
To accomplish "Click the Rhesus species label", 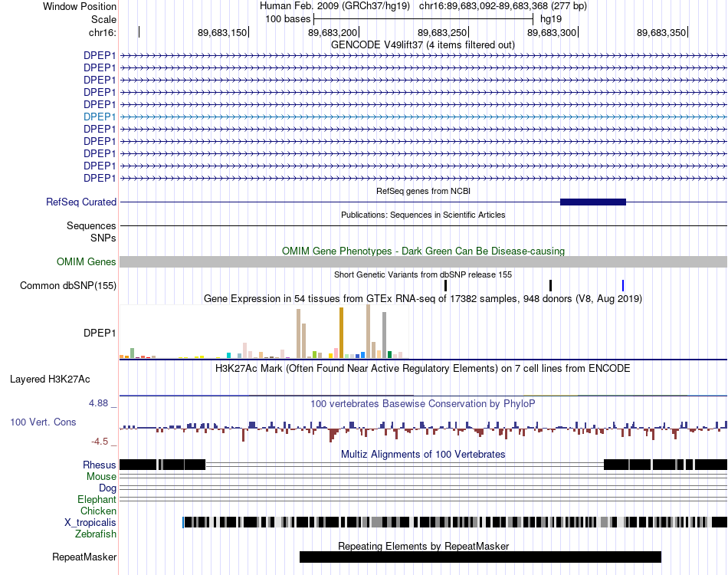I will [x=100, y=465].
